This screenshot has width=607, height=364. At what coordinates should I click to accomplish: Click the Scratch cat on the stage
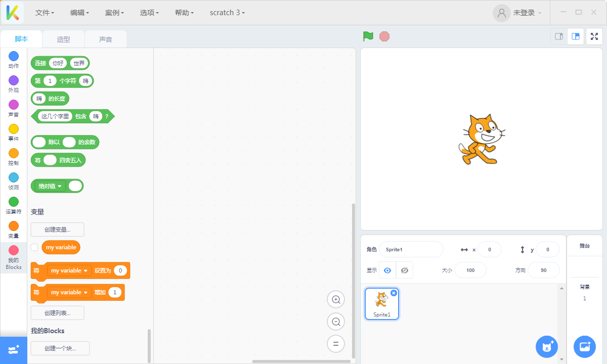482,139
